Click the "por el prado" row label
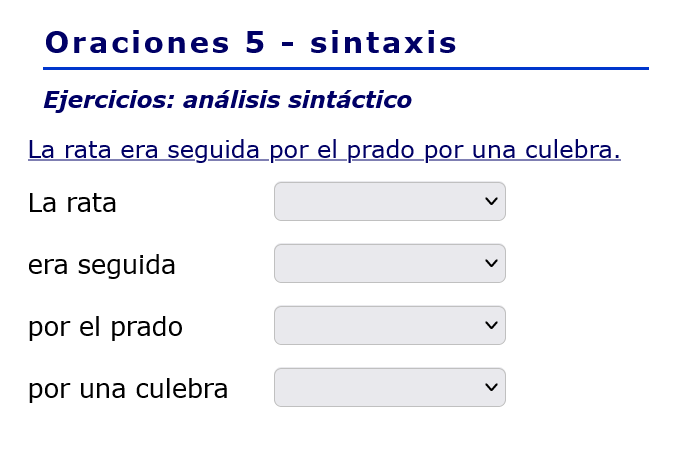Viewport: 700px width, 454px height. click(x=105, y=328)
